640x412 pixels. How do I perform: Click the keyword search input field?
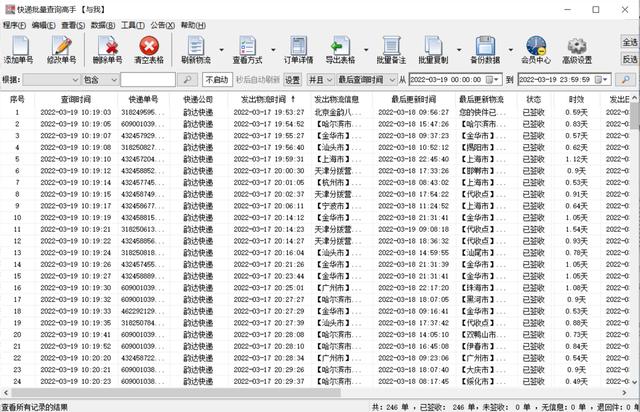pyautogui.click(x=148, y=80)
